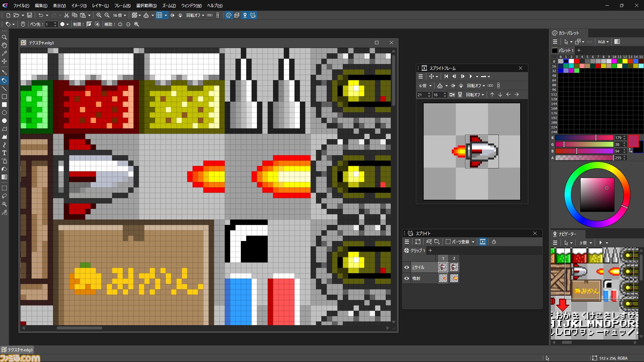Open the ウィンドウ(W) menu
This screenshot has height=362, width=644.
(191, 5)
